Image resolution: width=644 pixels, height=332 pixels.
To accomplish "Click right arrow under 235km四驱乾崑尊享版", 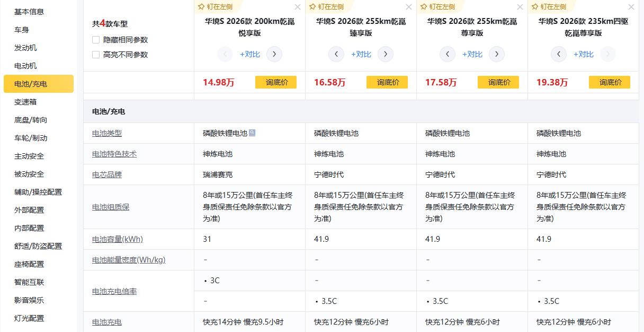I will click(608, 54).
